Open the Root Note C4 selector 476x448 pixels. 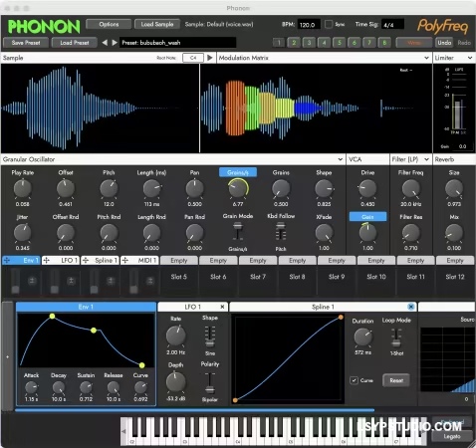click(x=193, y=58)
